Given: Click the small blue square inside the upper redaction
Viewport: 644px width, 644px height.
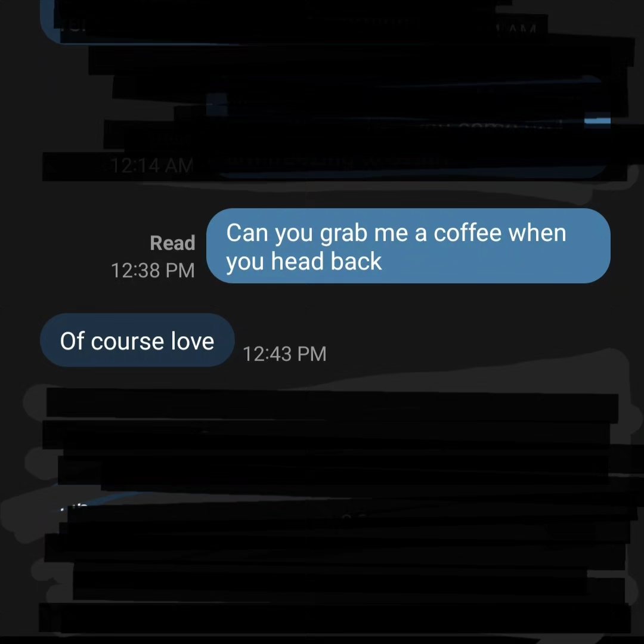Looking at the screenshot, I should tap(217, 105).
